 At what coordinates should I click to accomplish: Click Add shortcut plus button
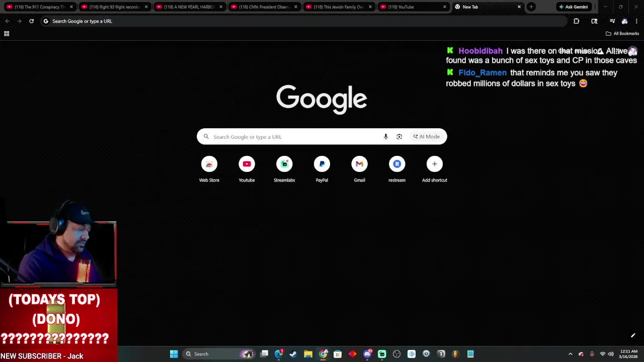point(435,169)
